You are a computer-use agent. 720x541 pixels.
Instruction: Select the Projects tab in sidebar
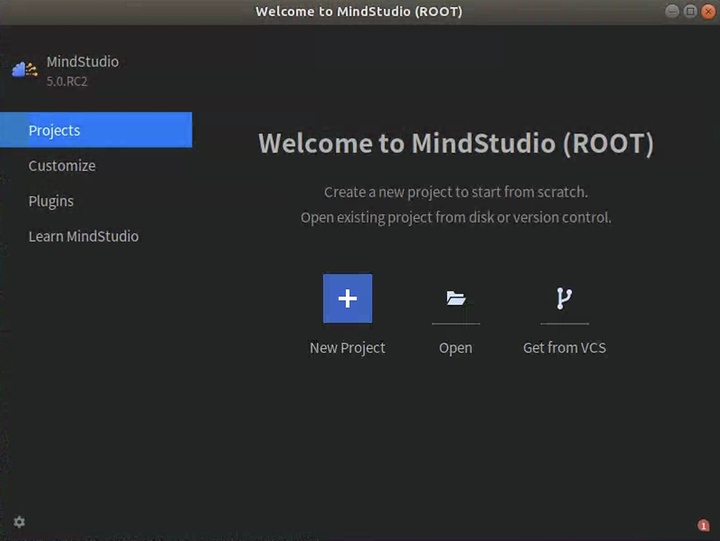pos(95,130)
